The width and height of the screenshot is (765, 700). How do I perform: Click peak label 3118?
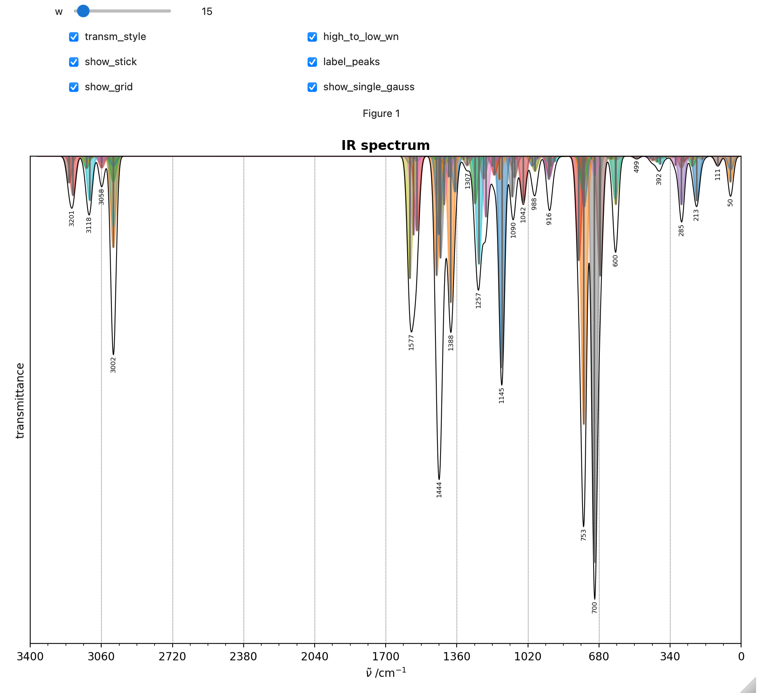(x=89, y=225)
